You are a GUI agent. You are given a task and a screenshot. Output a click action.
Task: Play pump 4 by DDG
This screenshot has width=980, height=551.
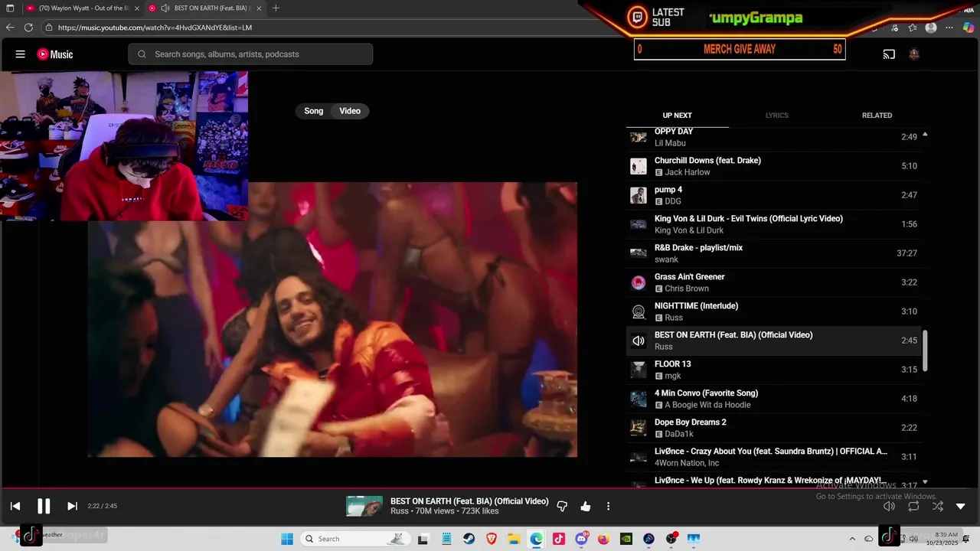coord(773,195)
